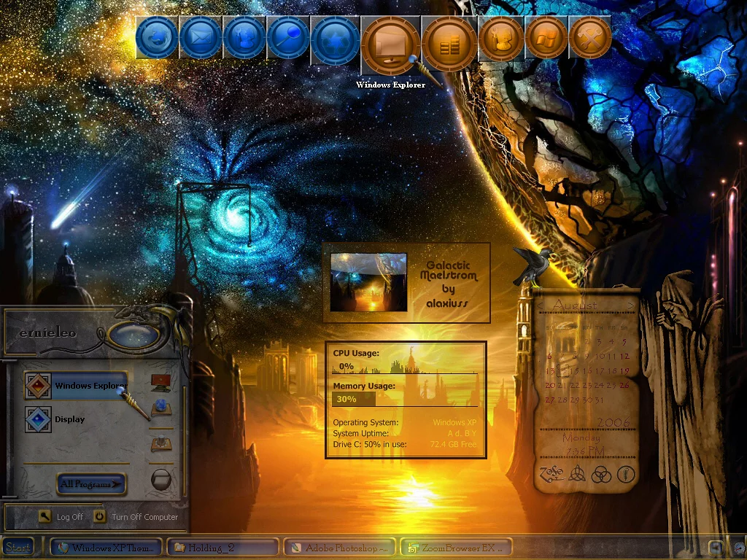Open the Firefox browser dock icon
The height and width of the screenshot is (560, 747).
(x=157, y=37)
